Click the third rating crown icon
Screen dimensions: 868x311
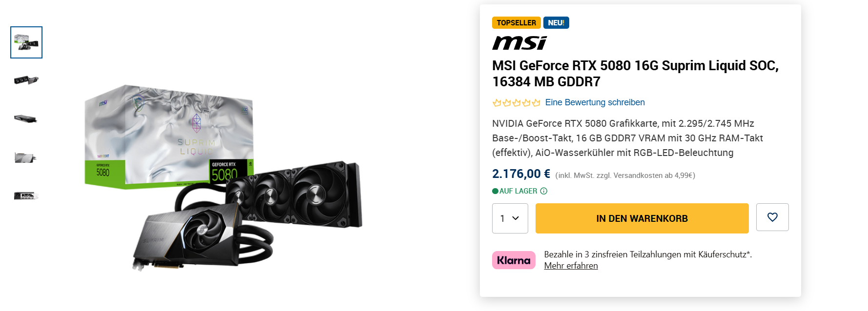[517, 102]
